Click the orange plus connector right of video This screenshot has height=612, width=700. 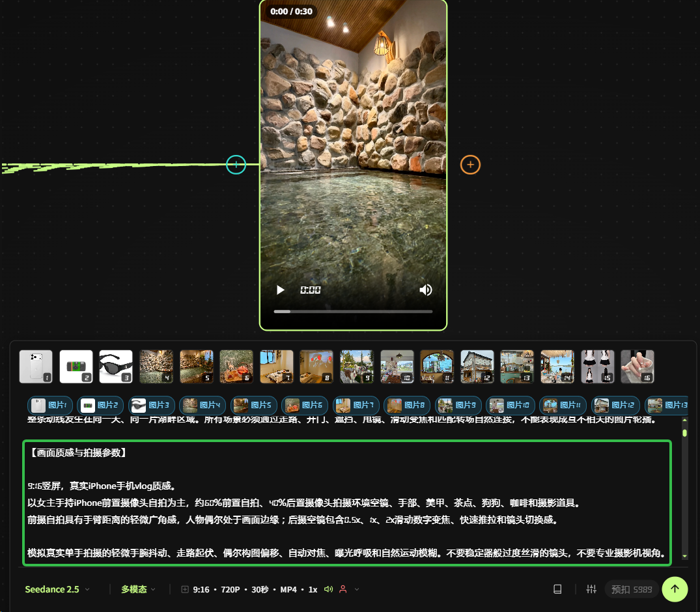(x=470, y=165)
